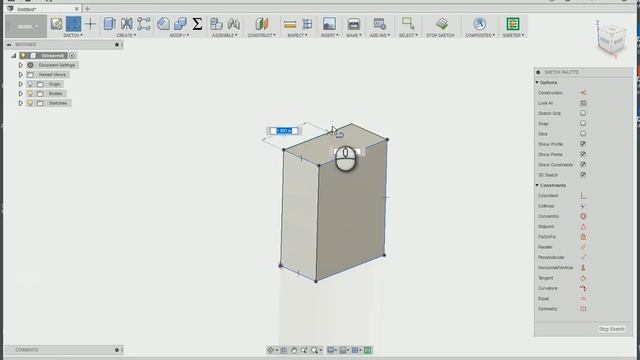The height and width of the screenshot is (360, 640).
Task: Toggle Sketches folder visibility lightbulb
Action: (x=30, y=103)
